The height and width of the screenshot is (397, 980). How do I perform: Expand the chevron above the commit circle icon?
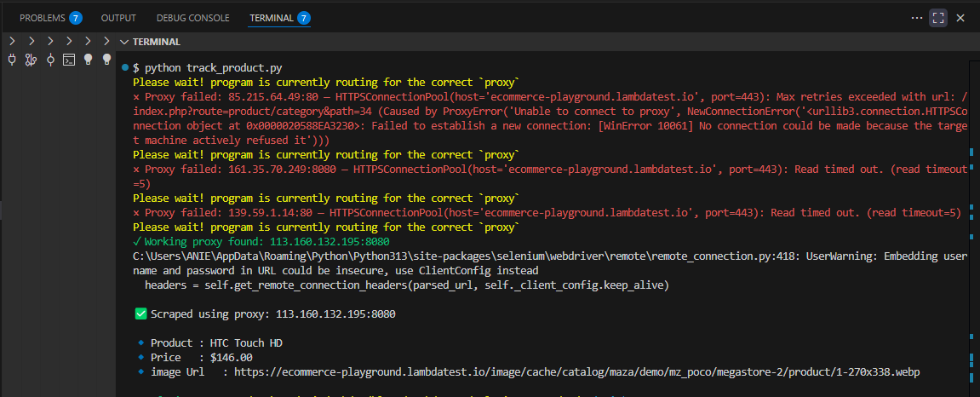tap(50, 41)
